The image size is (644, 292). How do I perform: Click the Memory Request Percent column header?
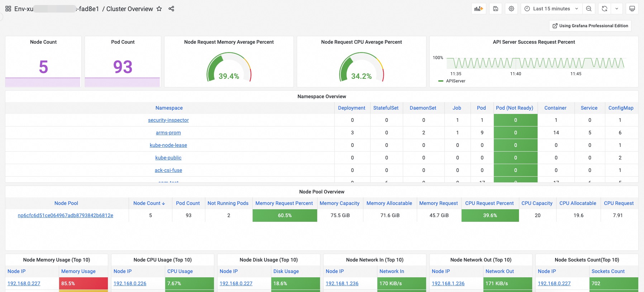pos(284,203)
